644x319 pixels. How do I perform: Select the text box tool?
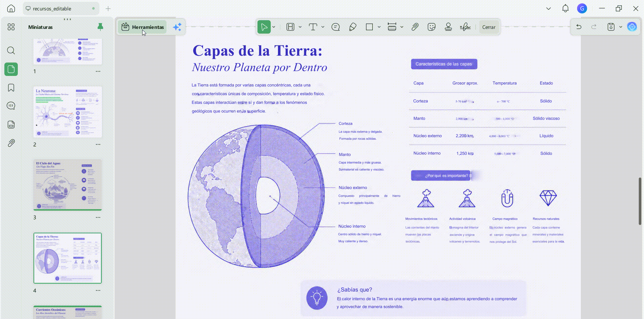coord(313,27)
